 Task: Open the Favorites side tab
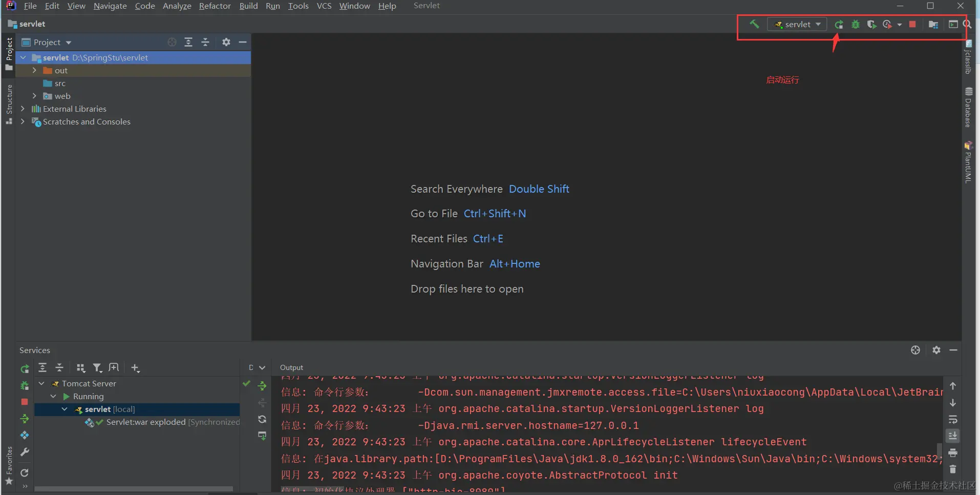click(9, 465)
